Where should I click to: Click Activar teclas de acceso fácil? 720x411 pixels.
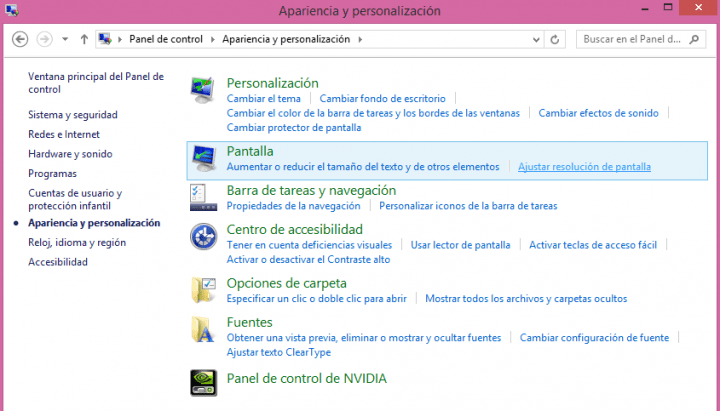coord(593,245)
